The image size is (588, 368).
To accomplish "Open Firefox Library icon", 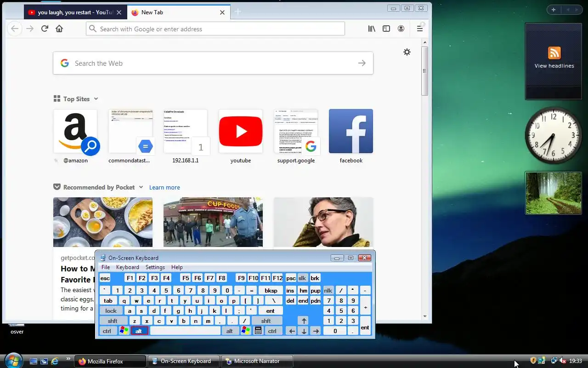I will (x=372, y=29).
